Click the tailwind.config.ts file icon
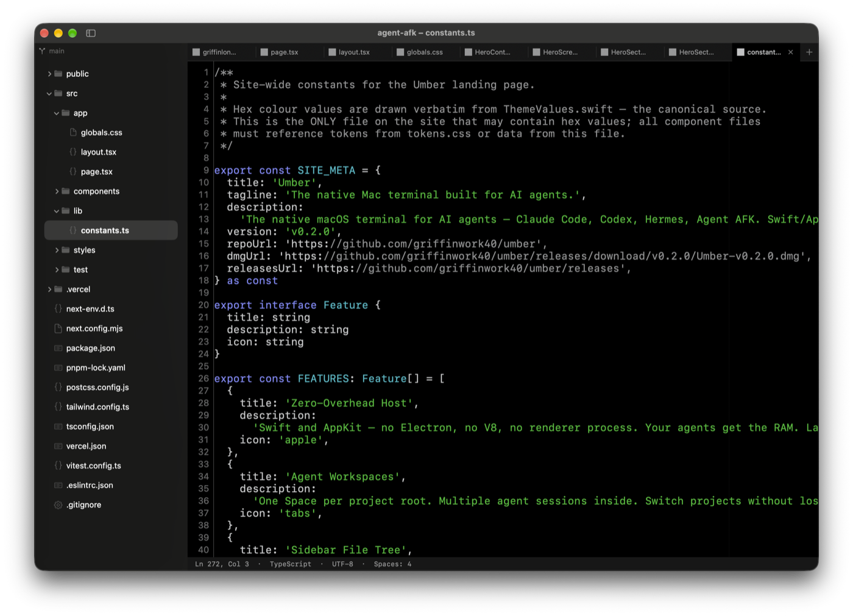 [x=58, y=406]
